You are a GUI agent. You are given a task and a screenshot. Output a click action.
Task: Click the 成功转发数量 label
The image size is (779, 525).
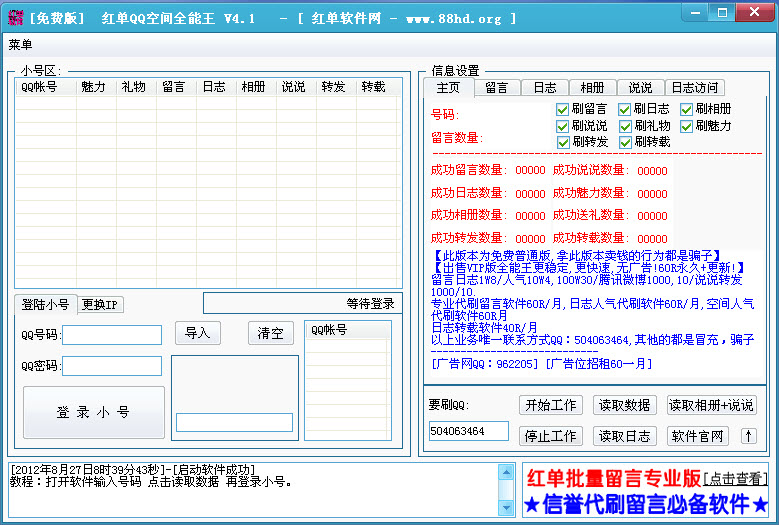[468, 238]
